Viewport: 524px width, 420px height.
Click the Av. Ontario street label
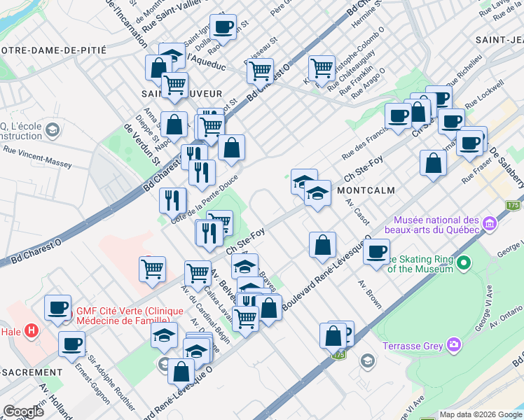tap(506, 316)
